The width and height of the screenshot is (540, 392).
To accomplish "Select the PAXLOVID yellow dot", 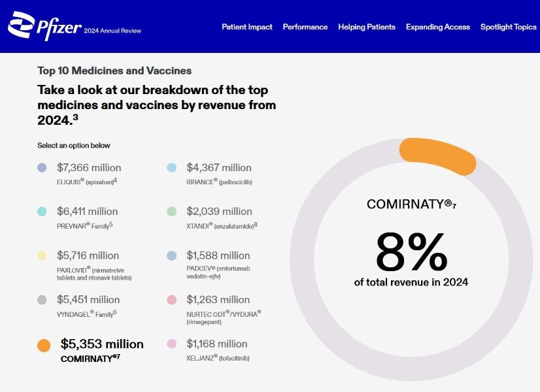I will click(x=42, y=255).
